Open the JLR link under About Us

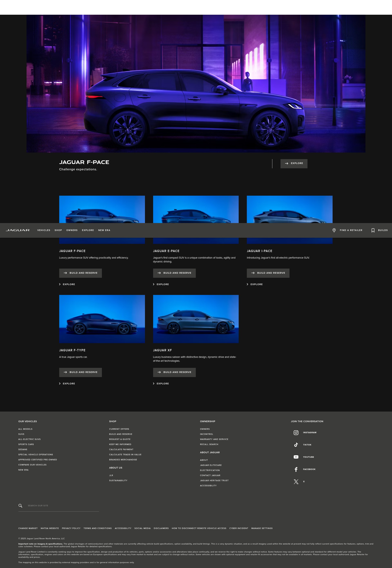point(111,475)
